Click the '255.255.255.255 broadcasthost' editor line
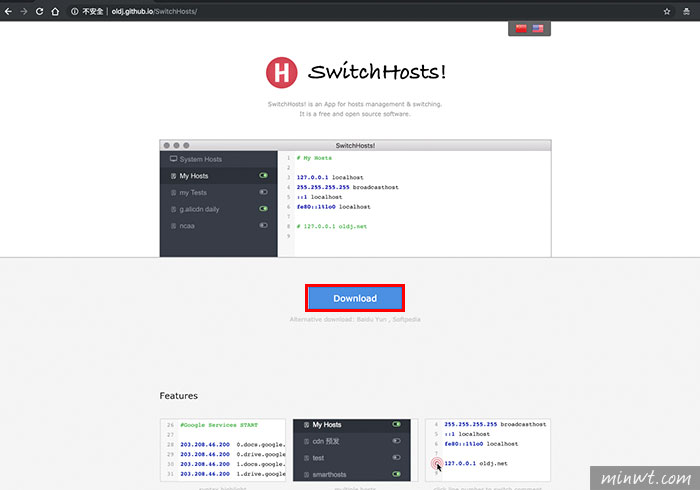 click(x=347, y=187)
